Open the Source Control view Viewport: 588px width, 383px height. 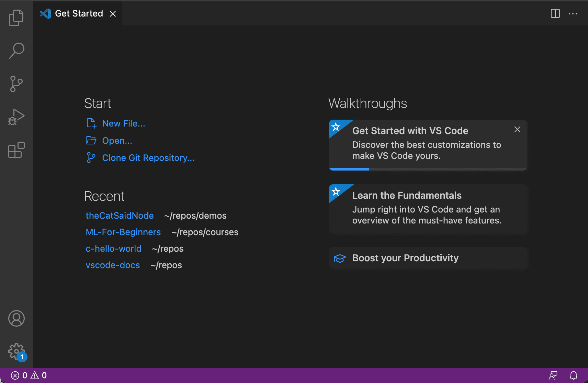[16, 84]
